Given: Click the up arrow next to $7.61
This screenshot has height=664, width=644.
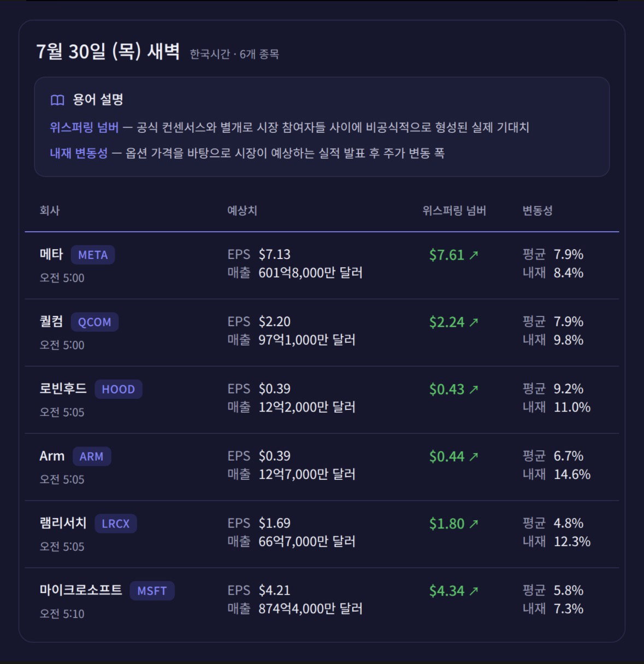Looking at the screenshot, I should tap(474, 255).
